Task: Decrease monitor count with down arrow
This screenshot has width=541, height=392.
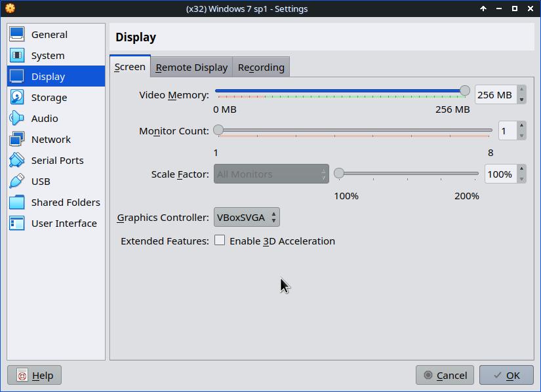Action: pos(522,136)
